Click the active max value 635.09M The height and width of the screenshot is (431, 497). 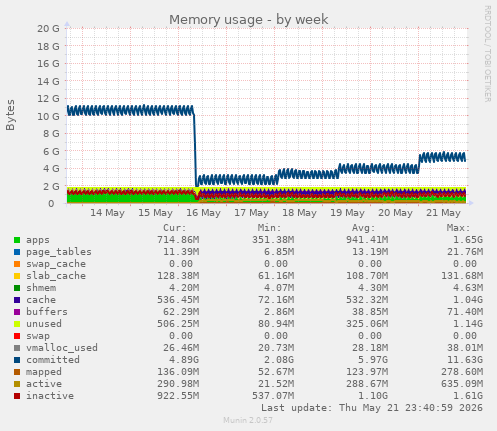tap(462, 384)
